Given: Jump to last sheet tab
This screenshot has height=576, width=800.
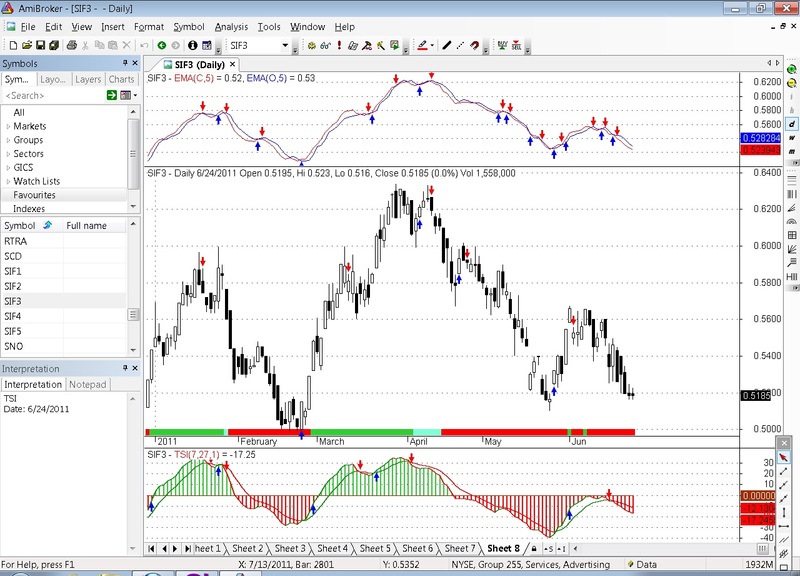Looking at the screenshot, I should point(187,549).
